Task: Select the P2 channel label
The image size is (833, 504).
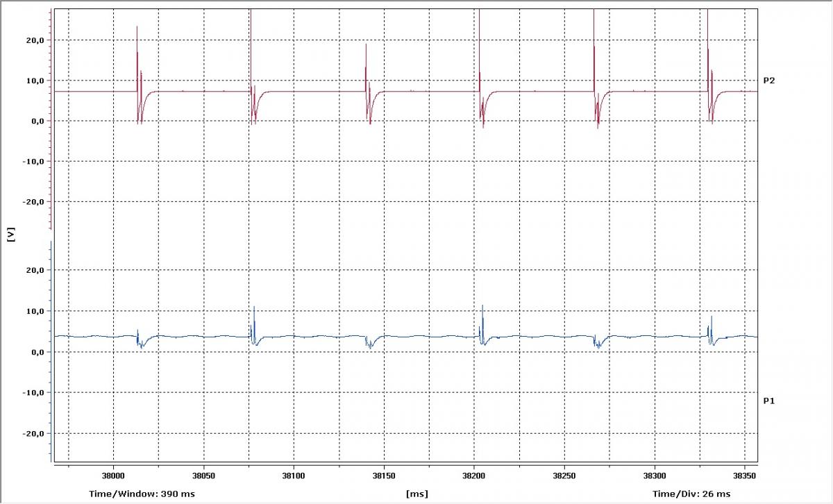Action: (x=769, y=81)
